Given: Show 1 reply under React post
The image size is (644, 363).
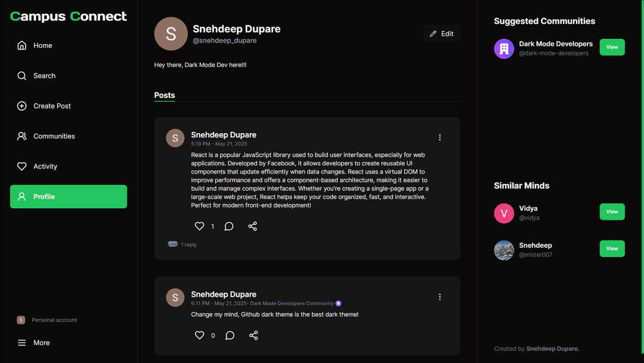Looking at the screenshot, I should pyautogui.click(x=188, y=245).
